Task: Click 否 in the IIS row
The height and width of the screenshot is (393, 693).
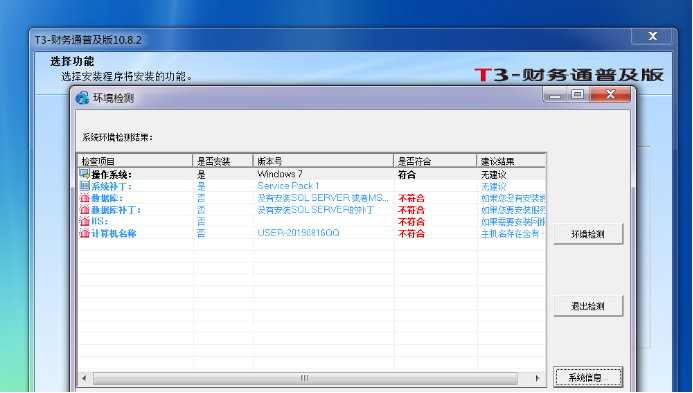Action: [x=202, y=221]
